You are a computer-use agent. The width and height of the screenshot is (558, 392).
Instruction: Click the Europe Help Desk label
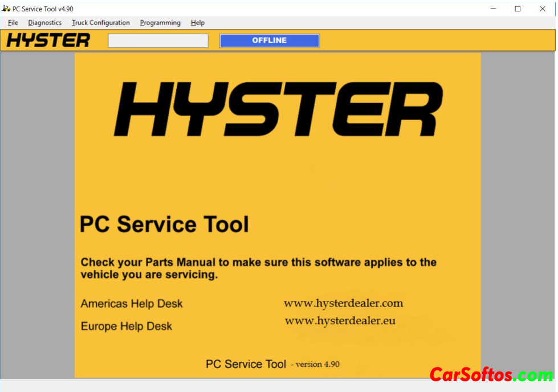(x=127, y=326)
